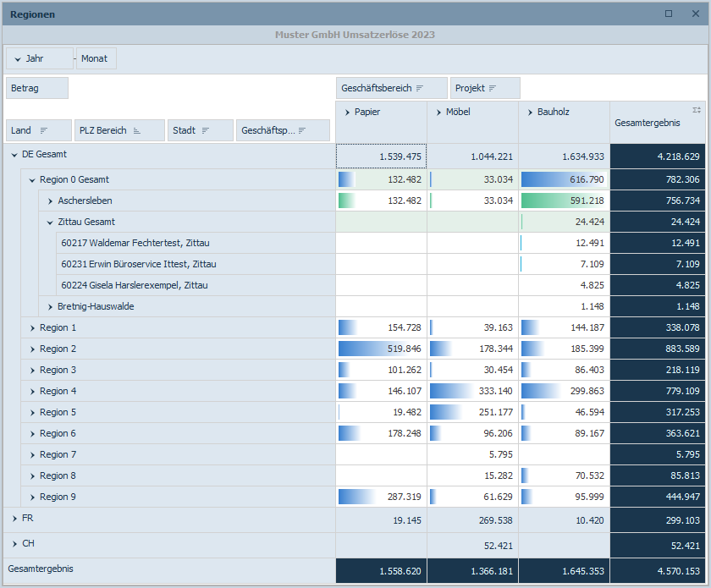Image resolution: width=711 pixels, height=588 pixels.
Task: Click the Monat filter field button
Action: 96,58
